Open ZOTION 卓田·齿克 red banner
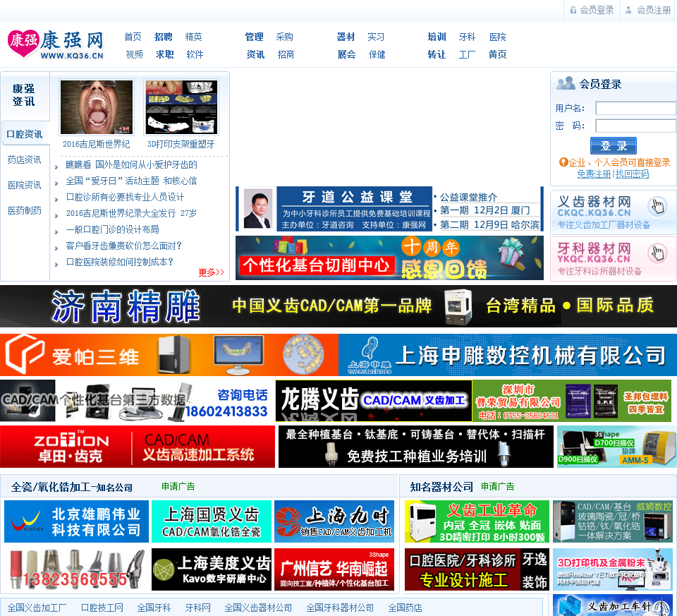The height and width of the screenshot is (616, 677). click(138, 447)
